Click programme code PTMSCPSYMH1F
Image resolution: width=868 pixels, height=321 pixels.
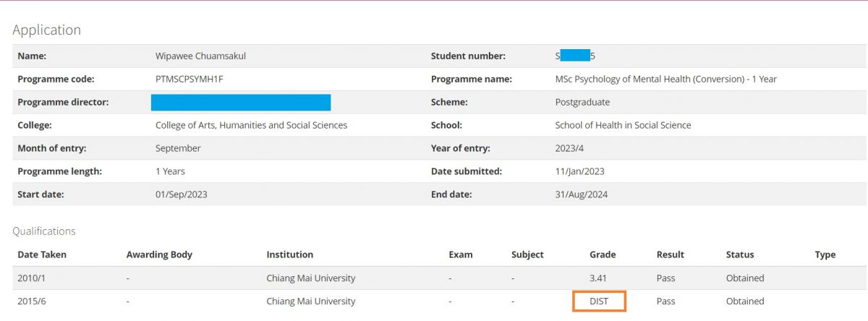pos(190,79)
